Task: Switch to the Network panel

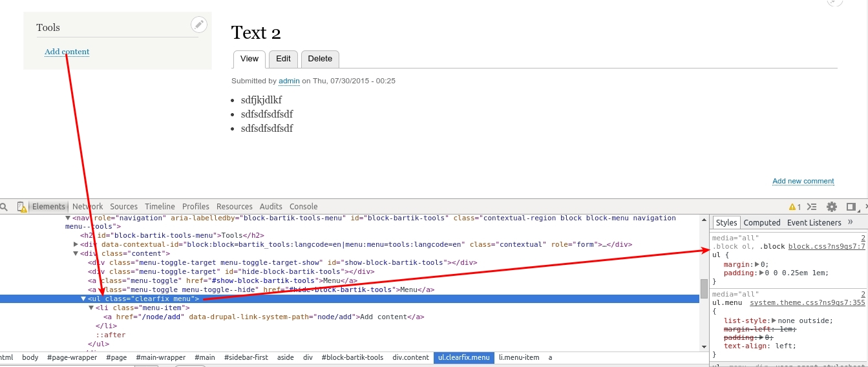Action: [88, 207]
